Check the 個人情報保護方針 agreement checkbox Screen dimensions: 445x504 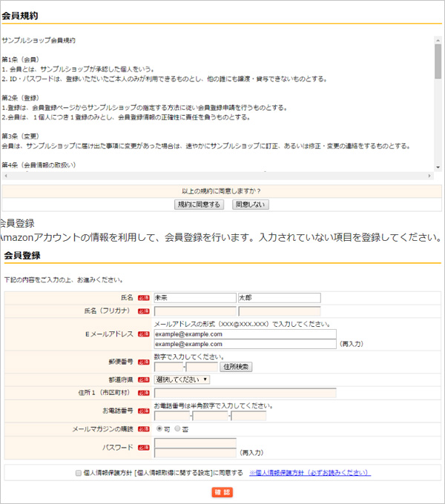pyautogui.click(x=79, y=473)
